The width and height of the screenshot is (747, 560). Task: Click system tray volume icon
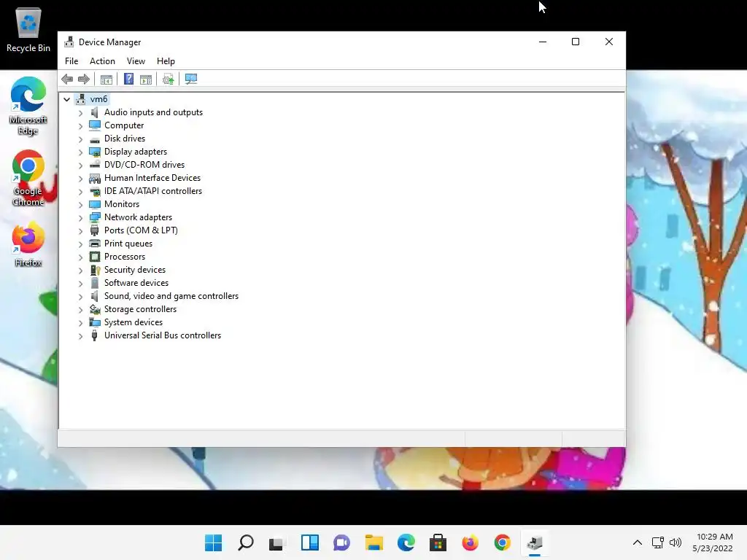tap(675, 542)
